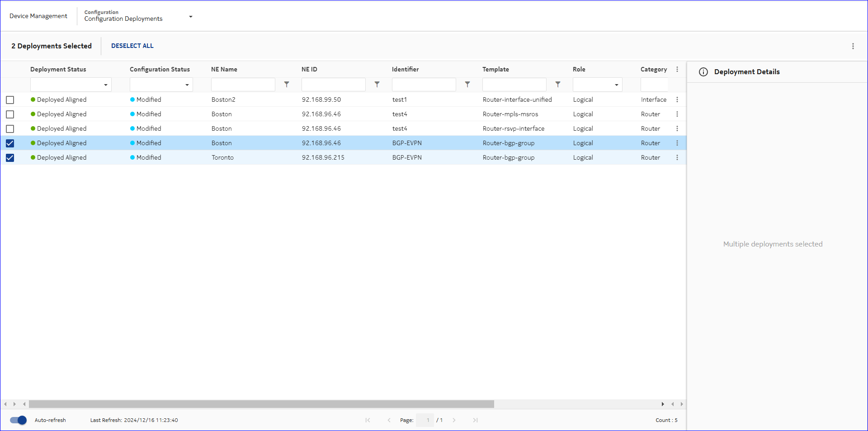868x431 pixels.
Task: Open row actions menu for Toronto deployment
Action: click(x=677, y=157)
